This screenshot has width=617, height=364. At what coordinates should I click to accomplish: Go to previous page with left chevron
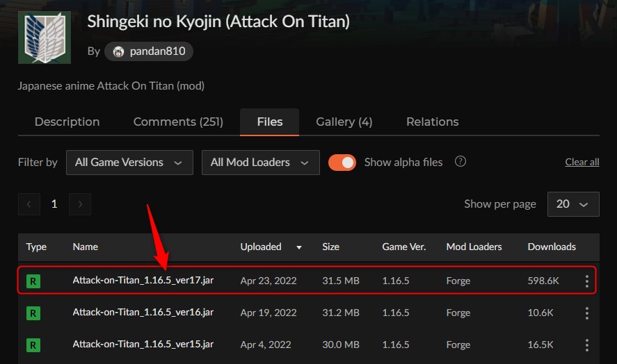(29, 204)
